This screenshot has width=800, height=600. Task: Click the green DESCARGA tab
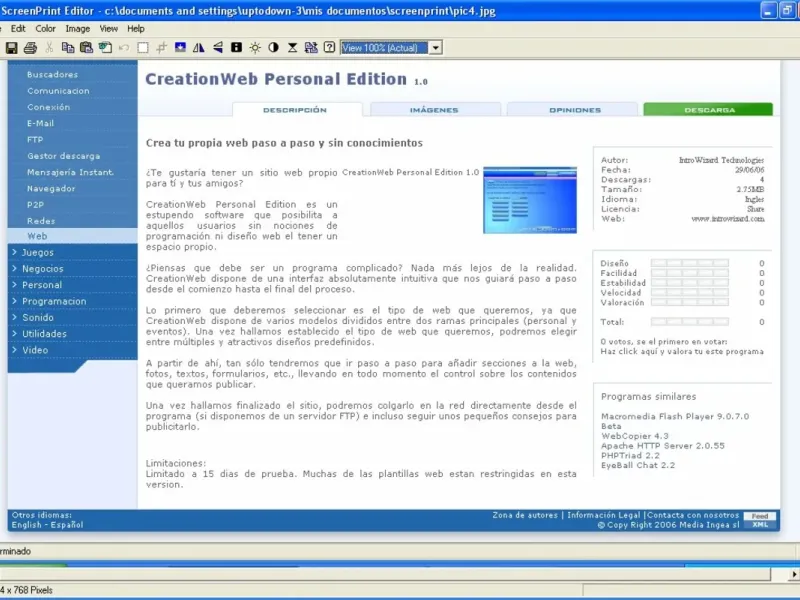pyautogui.click(x=709, y=110)
